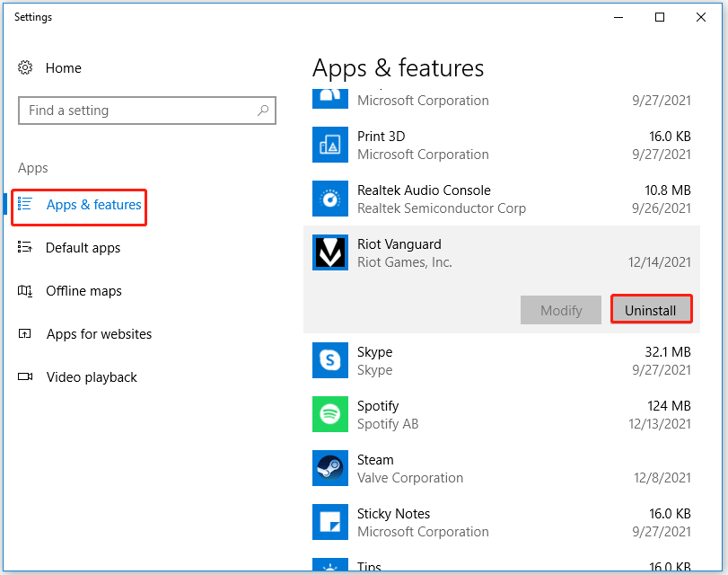Maximize the Settings window
This screenshot has width=728, height=575.
(660, 17)
